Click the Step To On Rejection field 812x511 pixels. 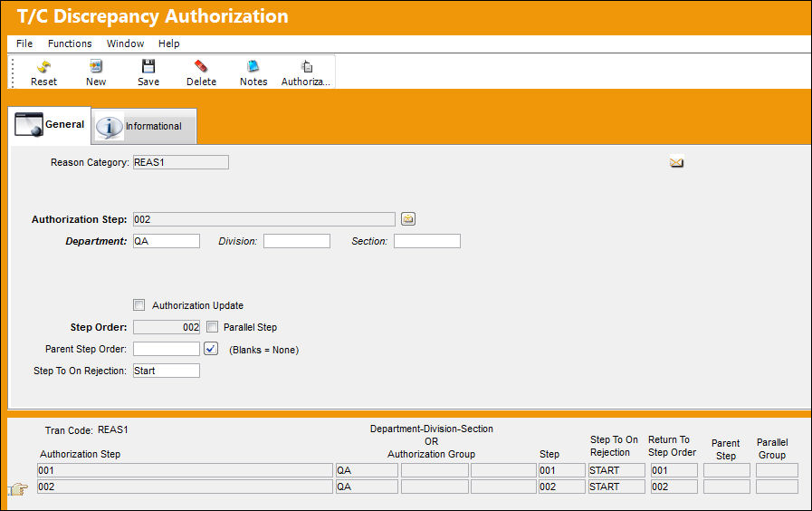167,371
